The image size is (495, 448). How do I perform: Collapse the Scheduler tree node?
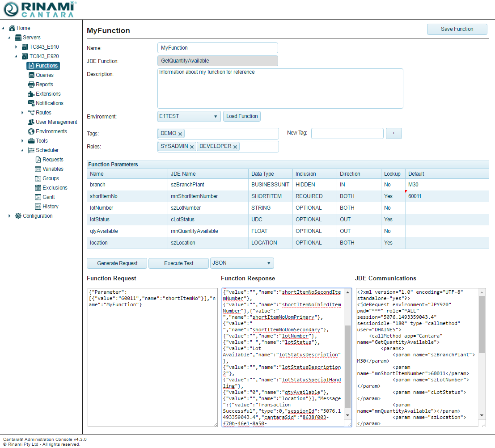(22, 150)
